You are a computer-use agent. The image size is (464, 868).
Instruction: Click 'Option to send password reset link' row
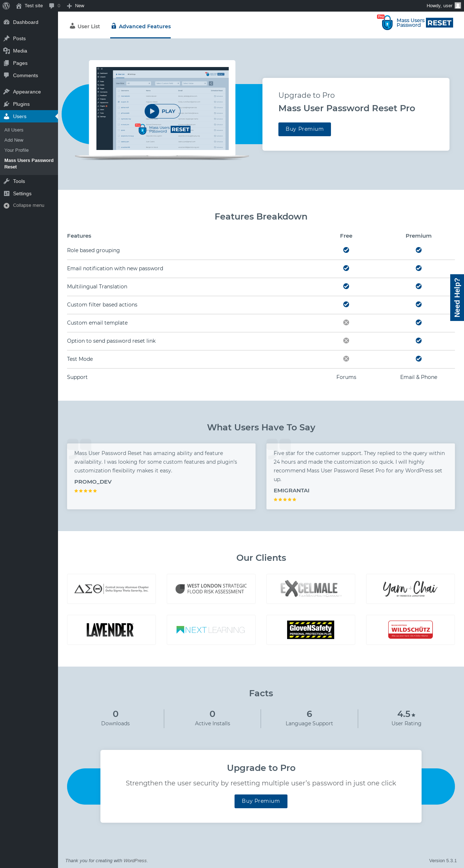261,341
